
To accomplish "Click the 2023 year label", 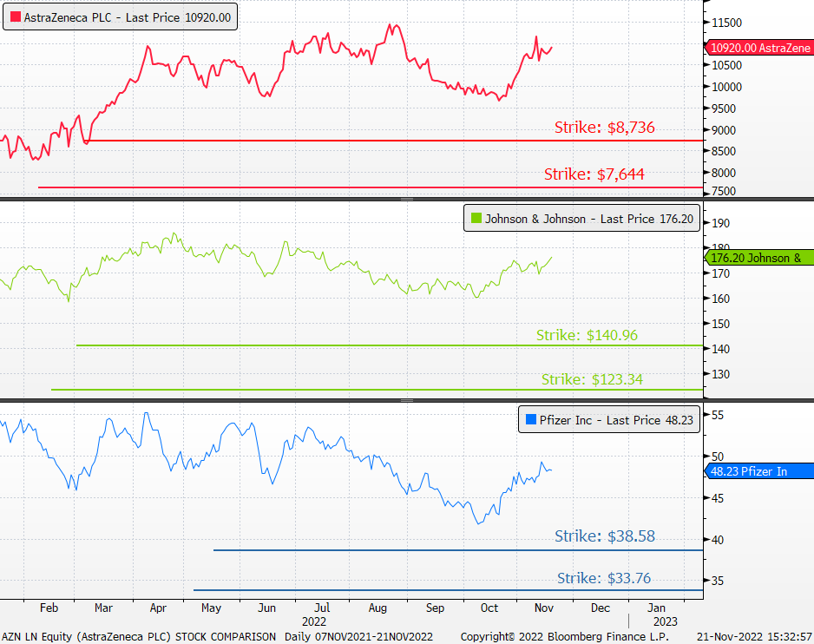I will tap(666, 621).
